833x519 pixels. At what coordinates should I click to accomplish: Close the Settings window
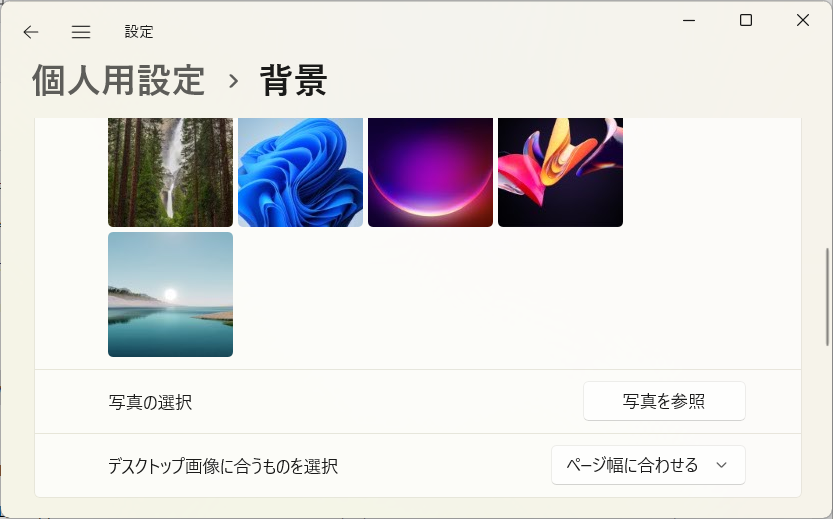(x=803, y=20)
